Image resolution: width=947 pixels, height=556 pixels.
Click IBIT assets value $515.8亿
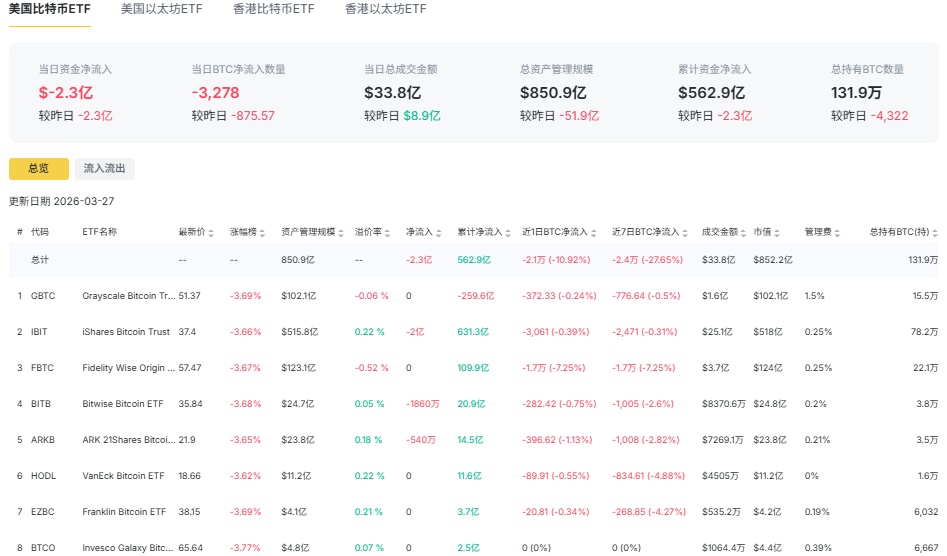click(300, 332)
